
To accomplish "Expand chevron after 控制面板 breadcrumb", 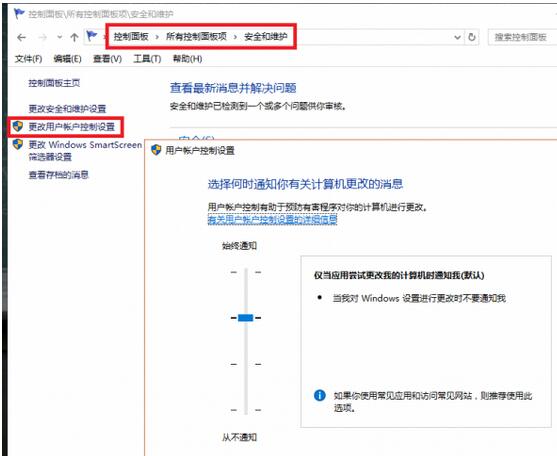I will (x=157, y=37).
